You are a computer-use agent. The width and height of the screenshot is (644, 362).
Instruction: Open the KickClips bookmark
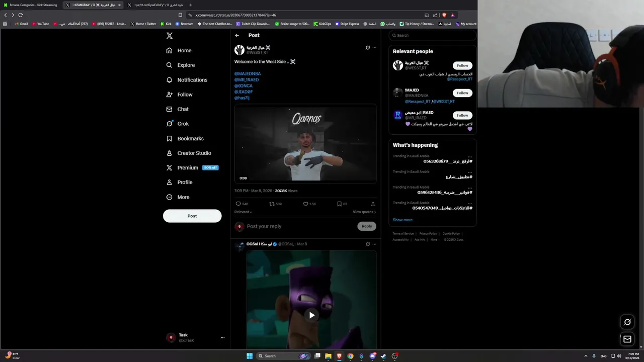click(x=322, y=24)
